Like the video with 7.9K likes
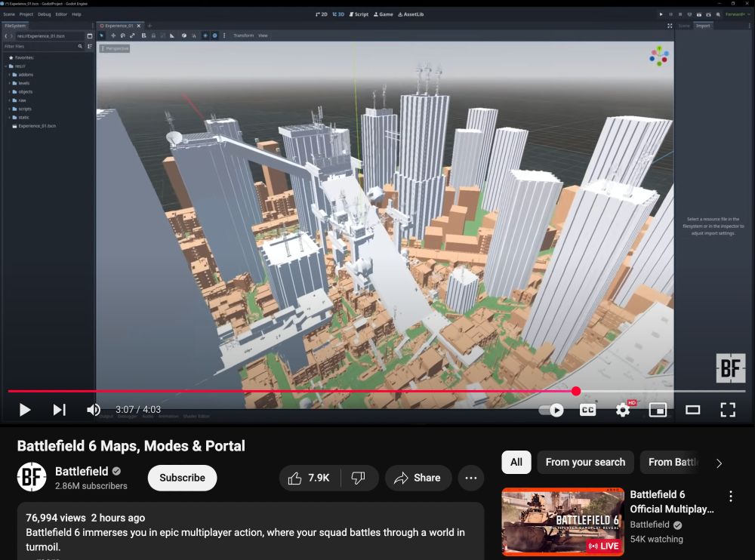This screenshot has height=560, width=755. pos(309,478)
